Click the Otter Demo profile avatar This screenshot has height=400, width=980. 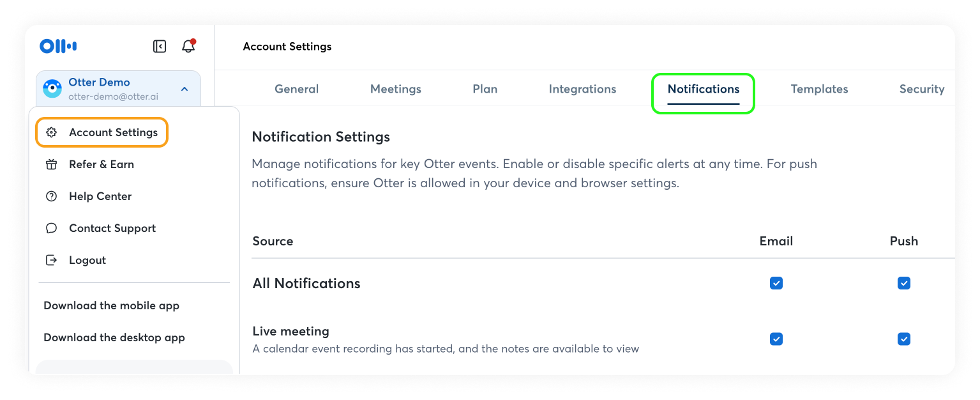(x=51, y=89)
